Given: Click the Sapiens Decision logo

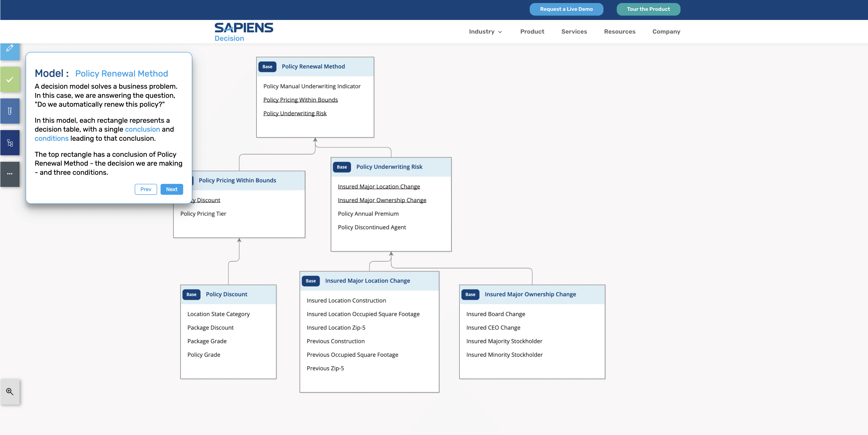Looking at the screenshot, I should point(244,32).
